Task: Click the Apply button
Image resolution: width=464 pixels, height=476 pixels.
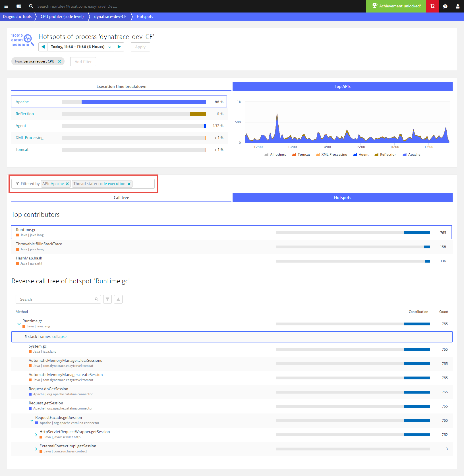Action: (140, 47)
